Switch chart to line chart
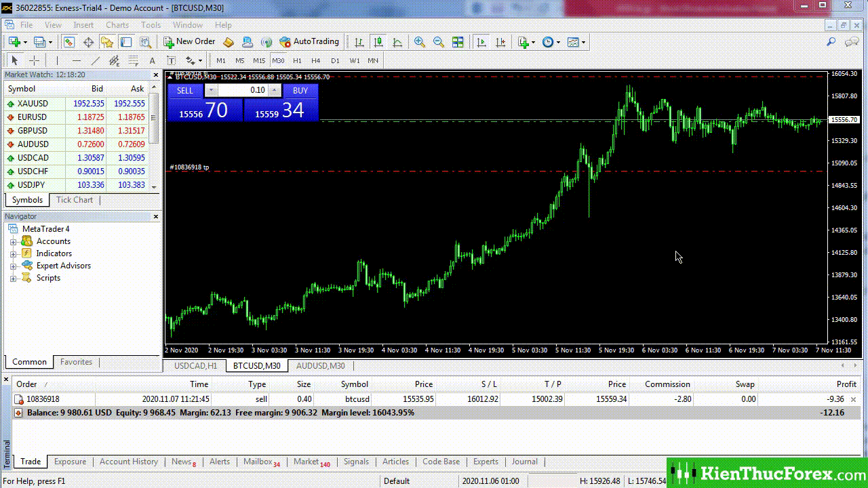 [x=397, y=42]
